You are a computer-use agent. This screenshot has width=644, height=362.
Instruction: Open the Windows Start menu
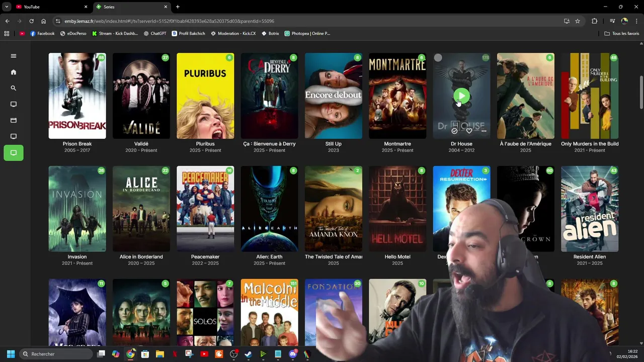point(11,354)
